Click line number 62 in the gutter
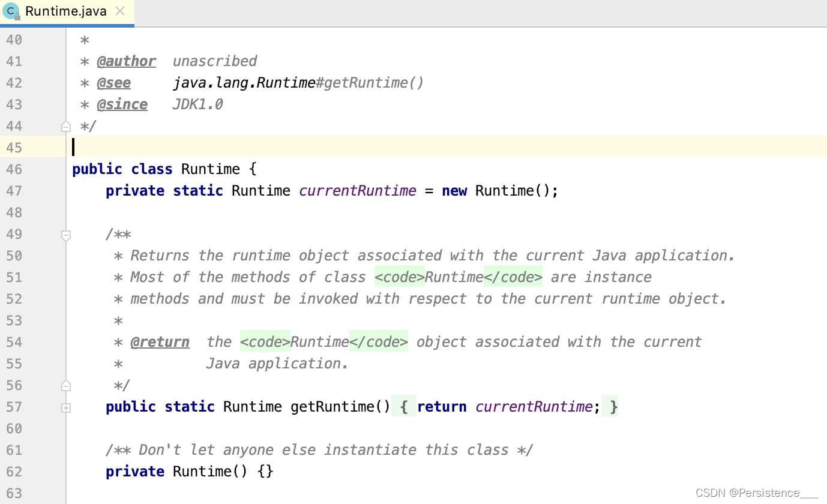 click(14, 472)
